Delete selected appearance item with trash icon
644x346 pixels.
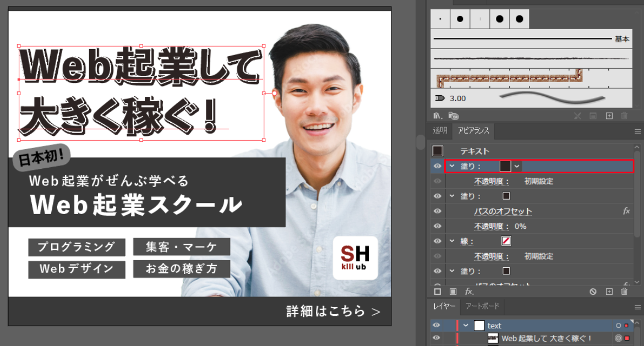(x=624, y=292)
